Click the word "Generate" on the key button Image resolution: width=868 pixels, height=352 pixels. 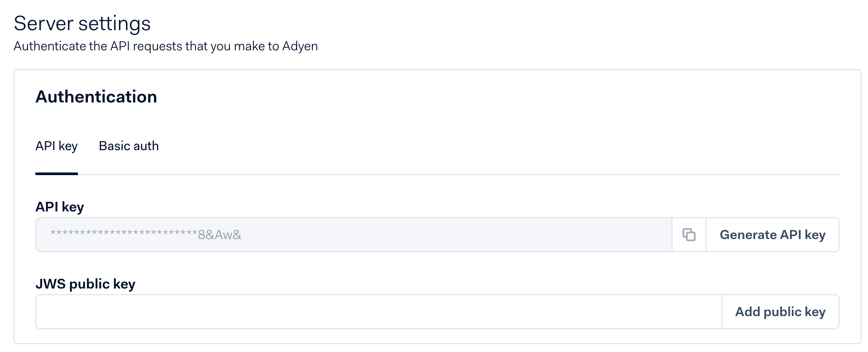pyautogui.click(x=748, y=235)
